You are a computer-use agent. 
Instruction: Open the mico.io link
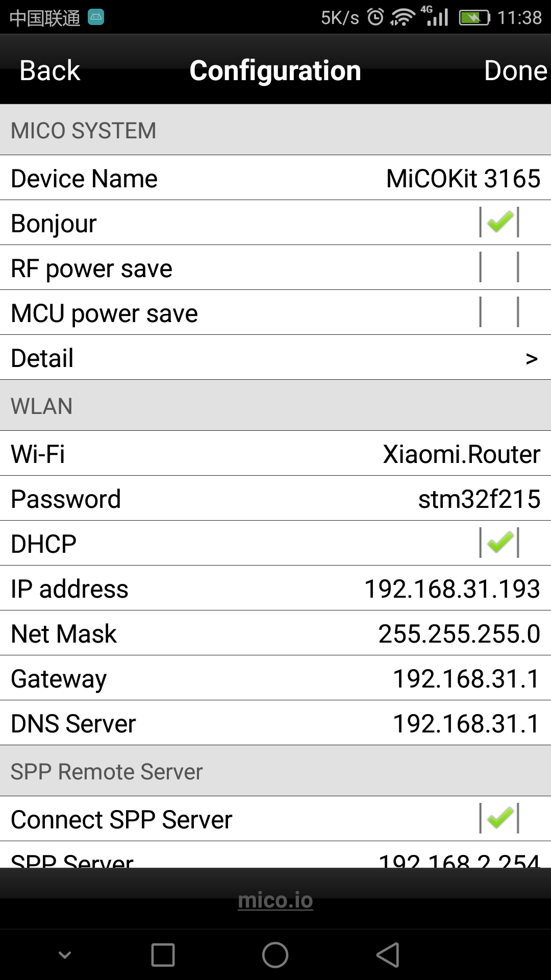(x=275, y=900)
